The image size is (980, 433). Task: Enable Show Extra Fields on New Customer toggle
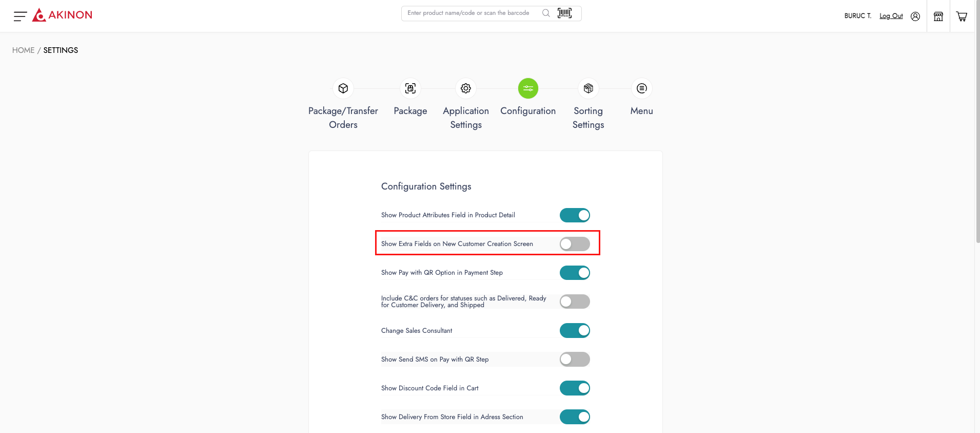(575, 244)
